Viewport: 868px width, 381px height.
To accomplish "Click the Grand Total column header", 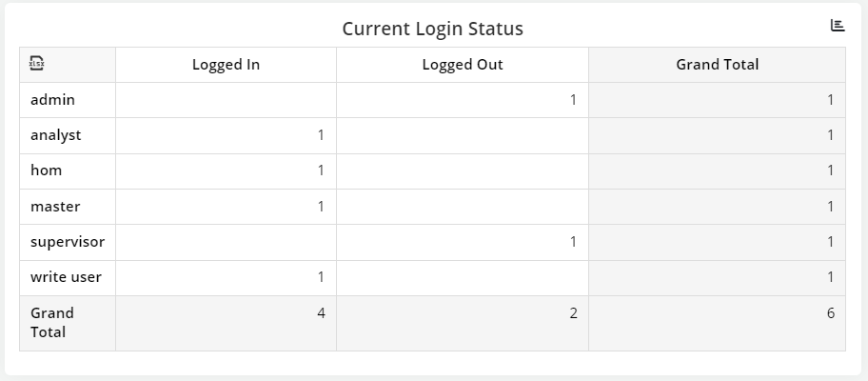I will tap(717, 65).
